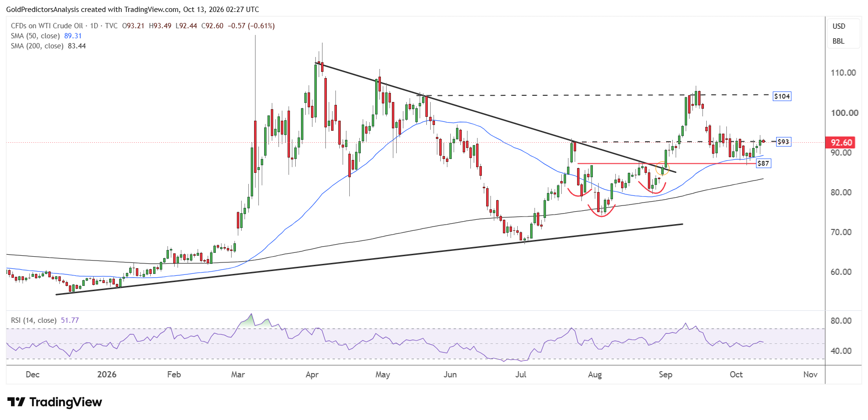Click the TVC exchange label in the legend
868x420 pixels.
point(111,26)
